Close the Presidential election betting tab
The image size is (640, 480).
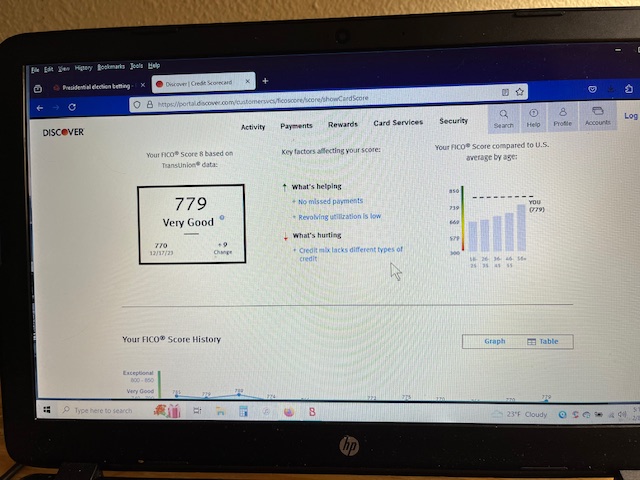[x=142, y=85]
